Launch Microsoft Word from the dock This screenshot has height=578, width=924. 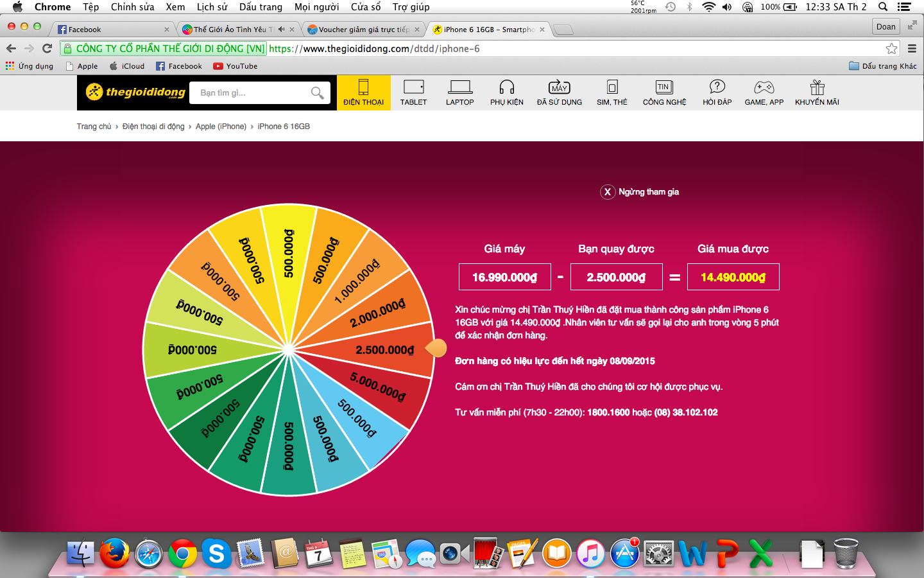tap(692, 553)
